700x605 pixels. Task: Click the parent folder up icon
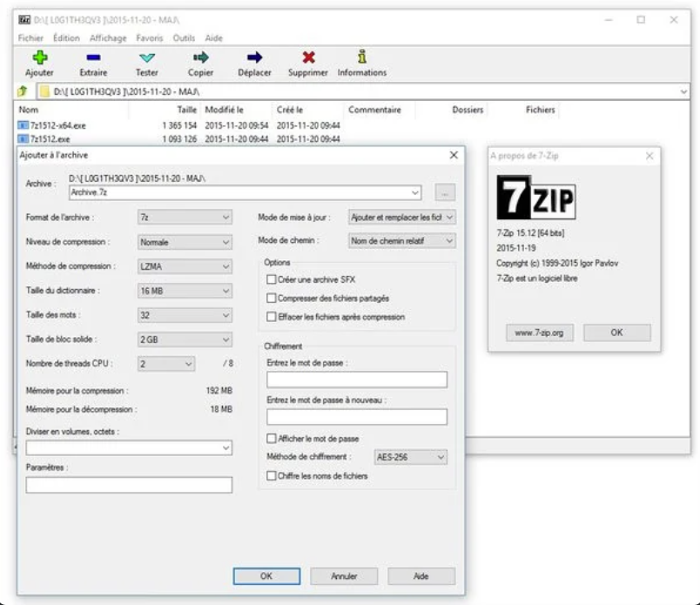click(24, 91)
